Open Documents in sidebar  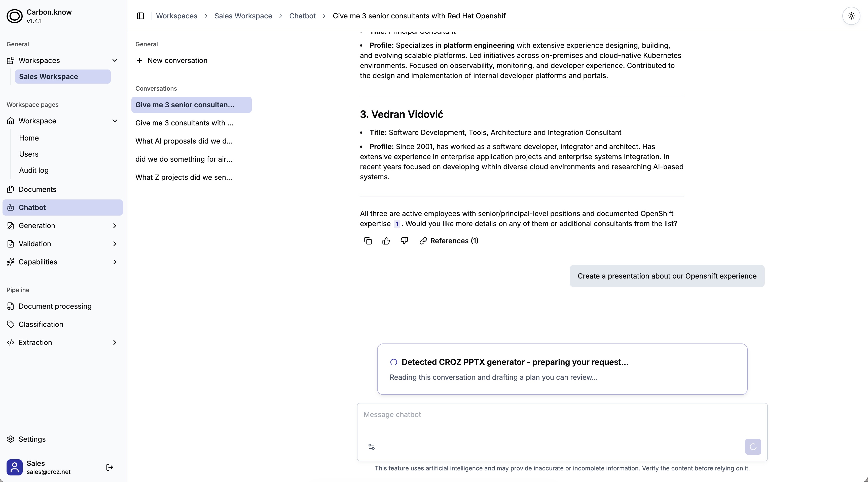coord(63,189)
